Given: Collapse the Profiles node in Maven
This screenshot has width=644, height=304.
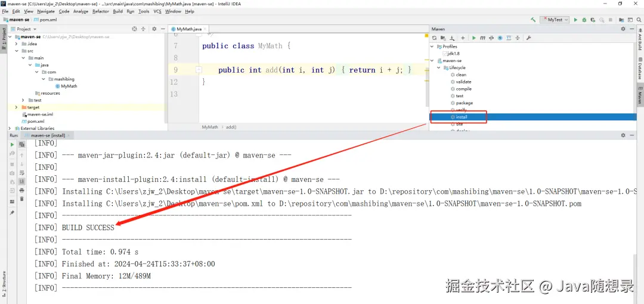Looking at the screenshot, I should click(x=432, y=46).
